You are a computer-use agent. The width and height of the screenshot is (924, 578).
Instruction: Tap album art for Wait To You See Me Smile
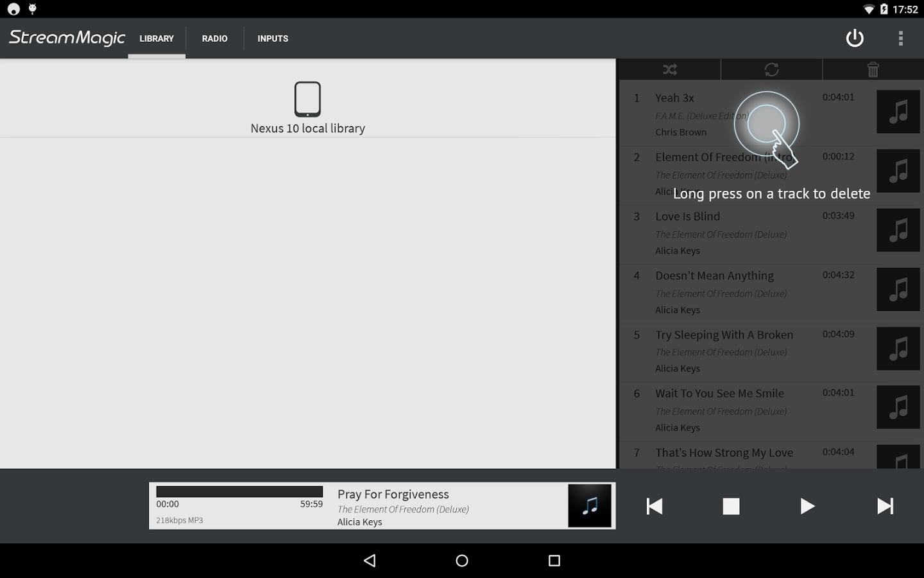(898, 407)
